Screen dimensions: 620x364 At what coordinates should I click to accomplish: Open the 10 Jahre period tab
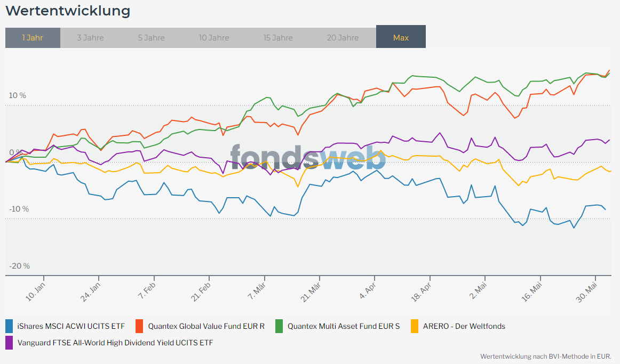(214, 38)
